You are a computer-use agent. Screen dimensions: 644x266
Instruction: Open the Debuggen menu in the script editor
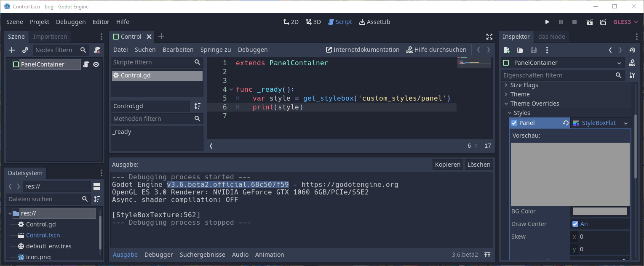[253, 49]
